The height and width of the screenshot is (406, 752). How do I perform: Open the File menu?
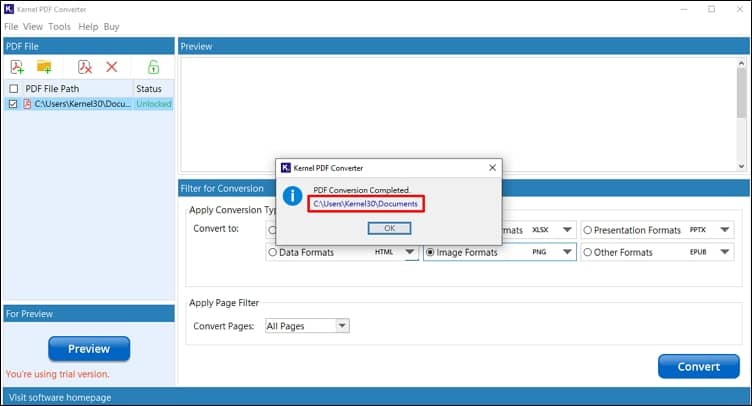pyautogui.click(x=11, y=27)
